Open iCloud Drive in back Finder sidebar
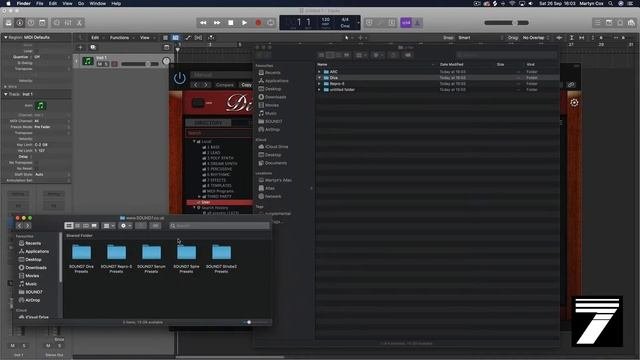Image resolution: width=640 pixels, height=360 pixels. [x=273, y=147]
